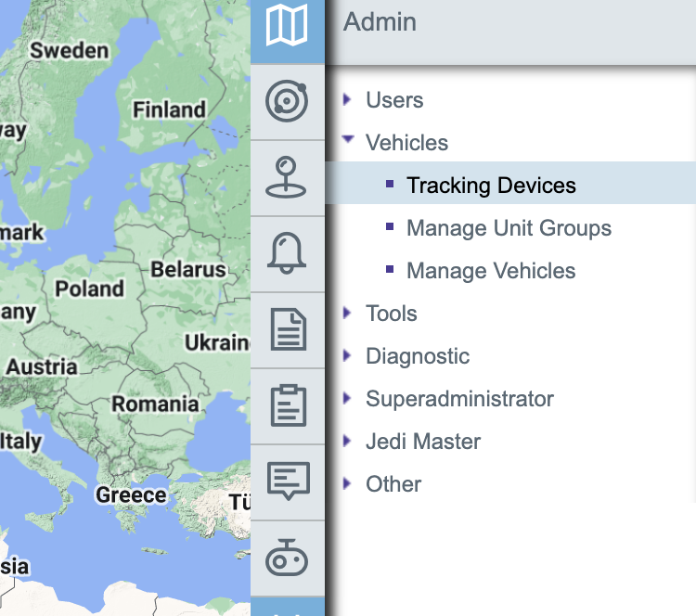Viewport: 696px width, 616px height.
Task: Expand the Users tree arrow
Action: [x=348, y=99]
